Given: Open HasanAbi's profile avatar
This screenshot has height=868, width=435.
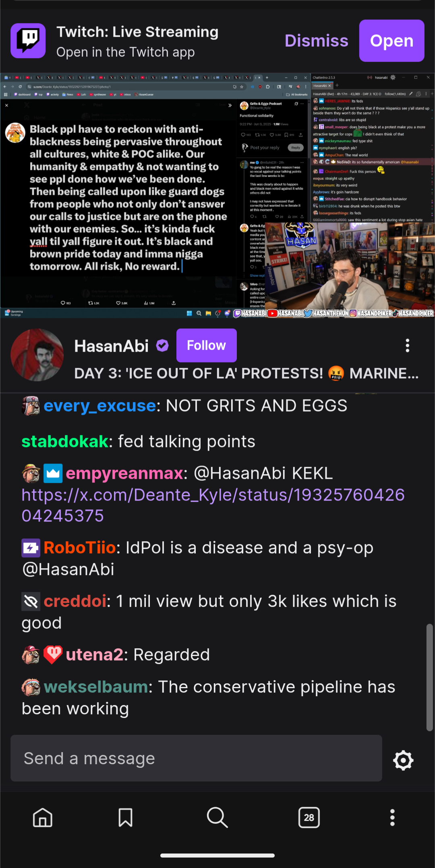Looking at the screenshot, I should pos(37,355).
